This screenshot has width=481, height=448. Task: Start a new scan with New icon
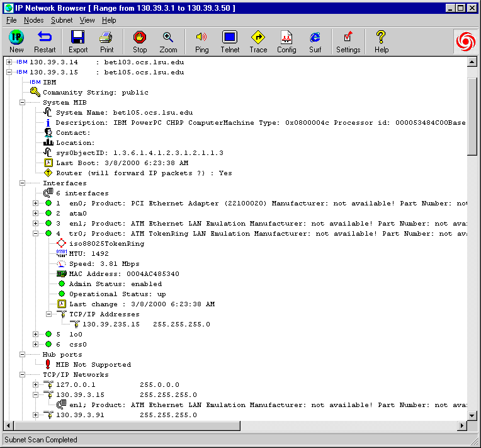pos(16,42)
